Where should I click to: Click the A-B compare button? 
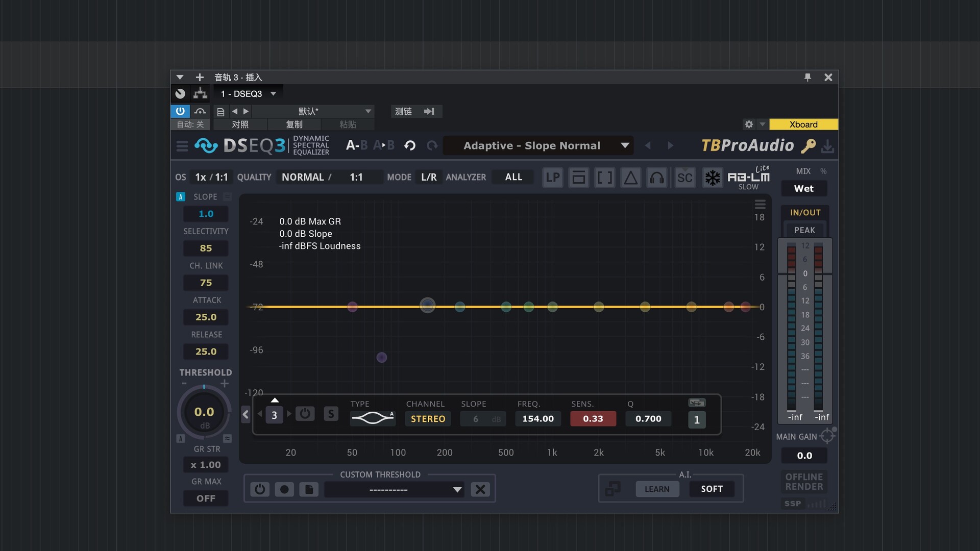[357, 146]
